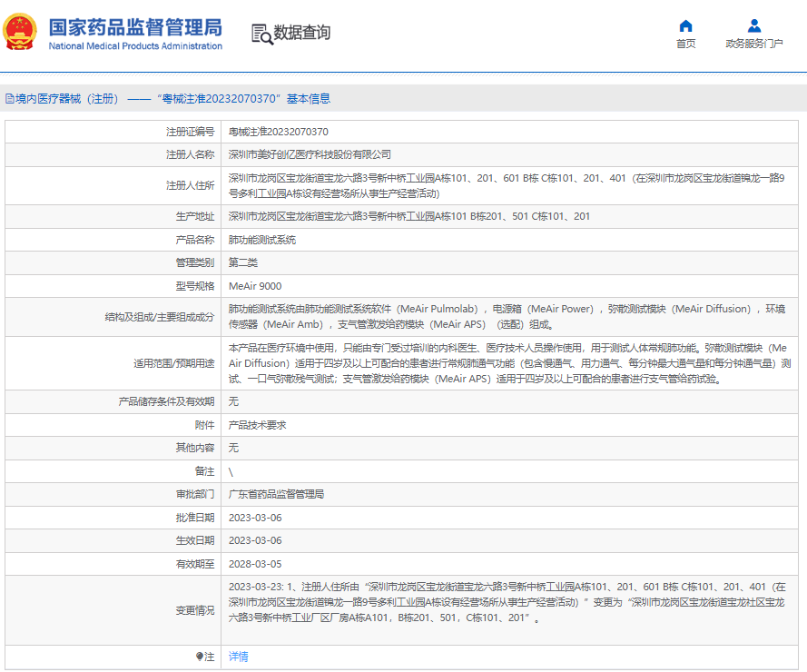Click the 数据查询 search document icon

(x=261, y=34)
